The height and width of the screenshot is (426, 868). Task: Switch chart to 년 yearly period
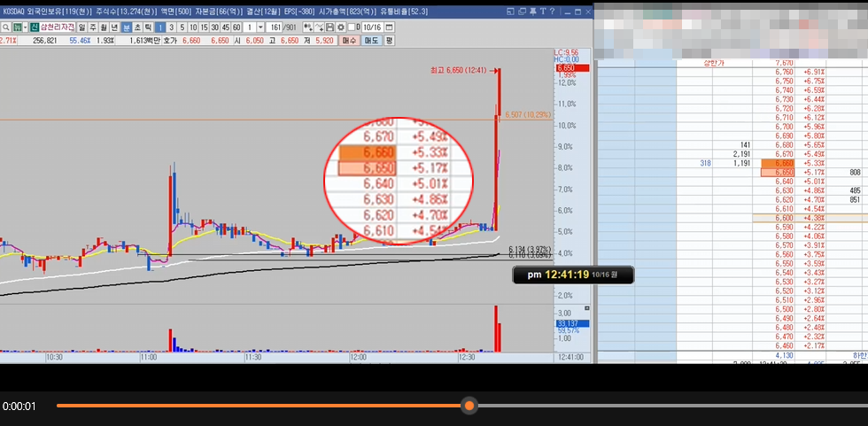pyautogui.click(x=114, y=27)
